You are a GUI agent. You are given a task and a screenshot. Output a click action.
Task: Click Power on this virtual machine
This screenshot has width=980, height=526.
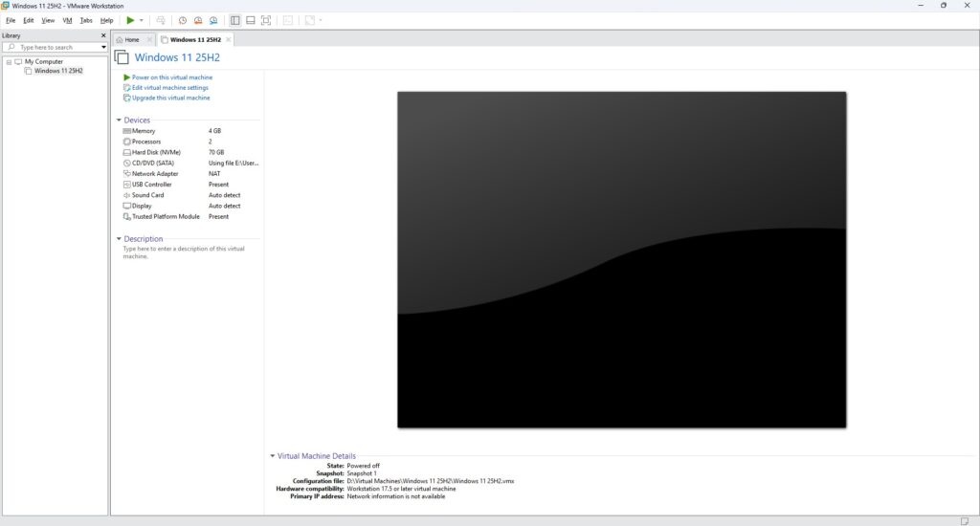point(172,77)
